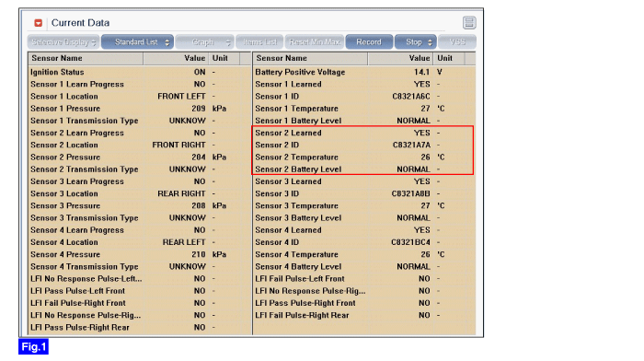The width and height of the screenshot is (644, 361).
Task: Click the Items List button
Action: pos(259,42)
